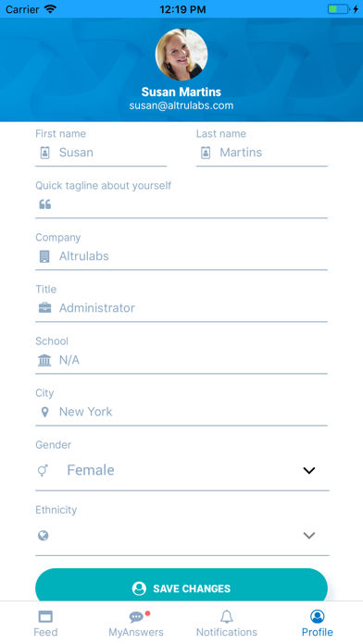
Task: Click the building icon beside Altrulabs
Action: coord(44,256)
